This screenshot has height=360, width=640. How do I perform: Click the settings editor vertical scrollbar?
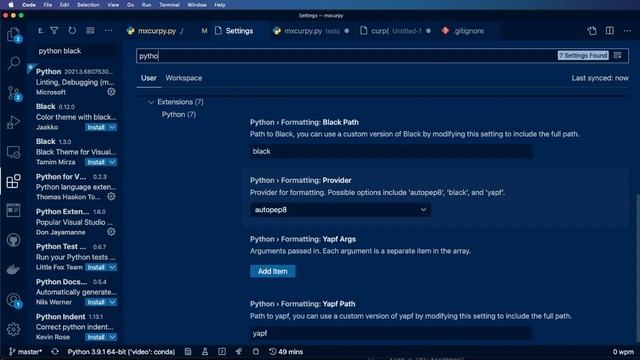[637, 267]
